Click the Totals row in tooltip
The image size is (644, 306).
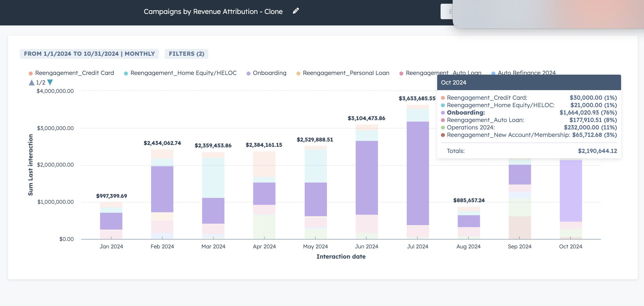point(529,151)
